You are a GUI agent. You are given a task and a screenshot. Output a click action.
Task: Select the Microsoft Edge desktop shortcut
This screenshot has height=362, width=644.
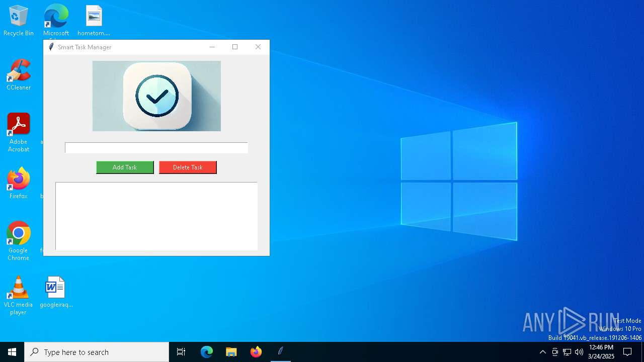[x=56, y=21]
